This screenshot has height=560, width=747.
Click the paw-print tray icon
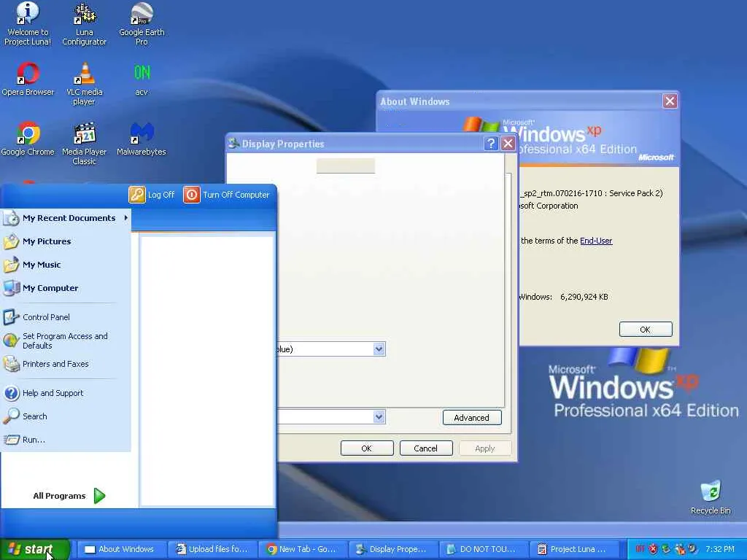[x=679, y=549]
